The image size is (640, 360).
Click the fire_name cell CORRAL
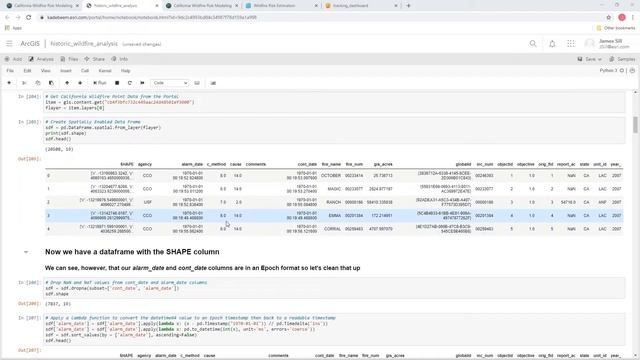[332, 229]
